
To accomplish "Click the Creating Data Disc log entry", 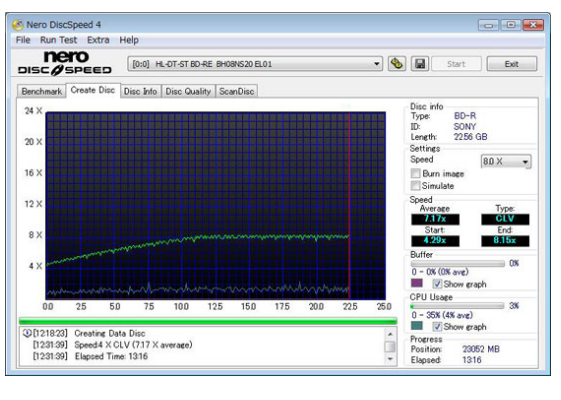I will 109,333.
